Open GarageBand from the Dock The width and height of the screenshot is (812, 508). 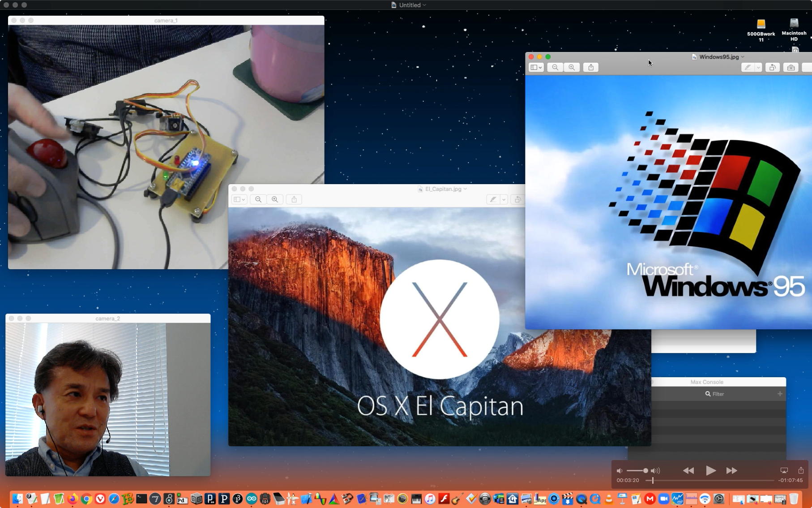[457, 499]
